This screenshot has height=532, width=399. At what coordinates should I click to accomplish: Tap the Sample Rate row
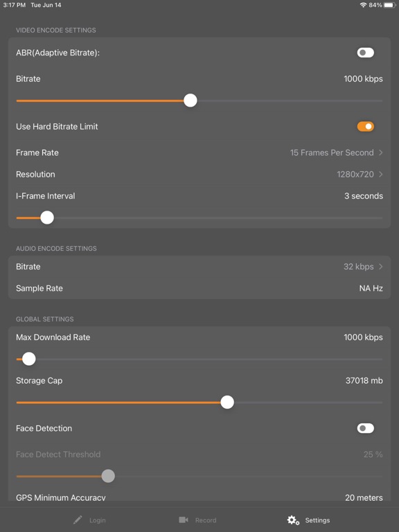pos(199,288)
